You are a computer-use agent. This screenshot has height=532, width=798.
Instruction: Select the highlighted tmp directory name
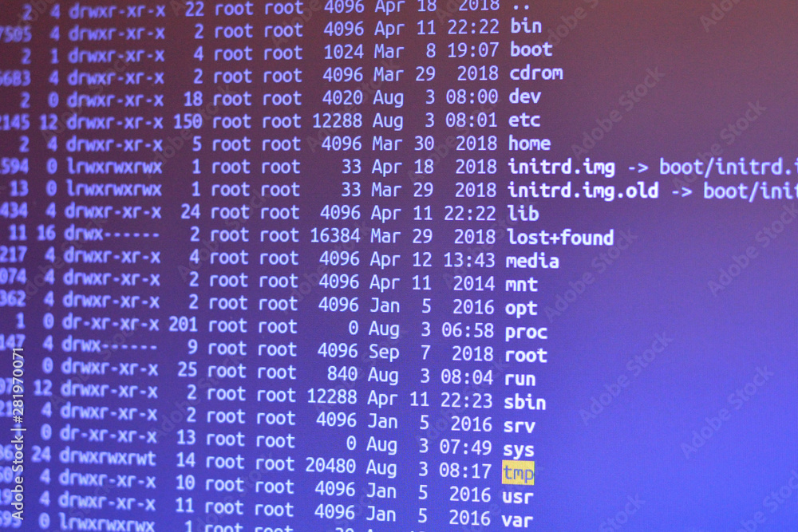[x=518, y=473]
